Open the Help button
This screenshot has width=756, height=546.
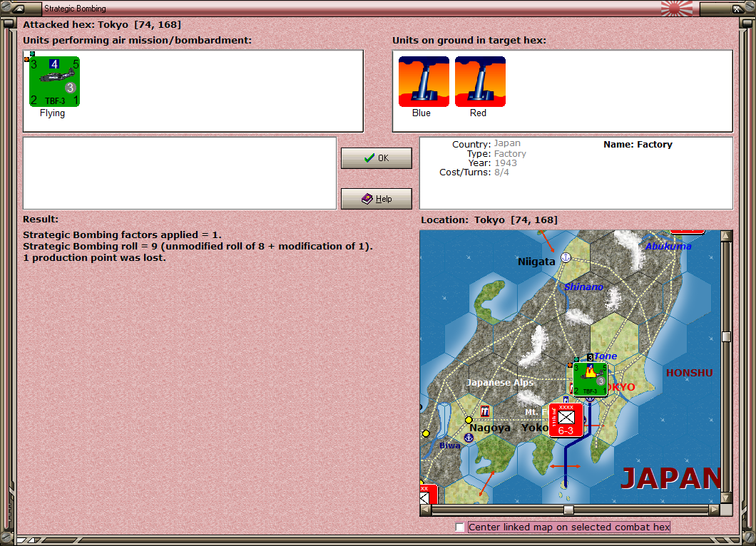tap(377, 199)
